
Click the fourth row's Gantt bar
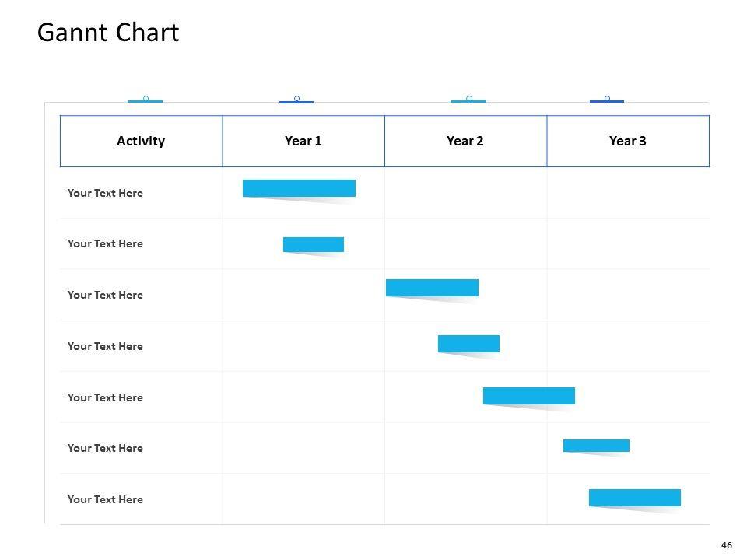click(x=468, y=344)
